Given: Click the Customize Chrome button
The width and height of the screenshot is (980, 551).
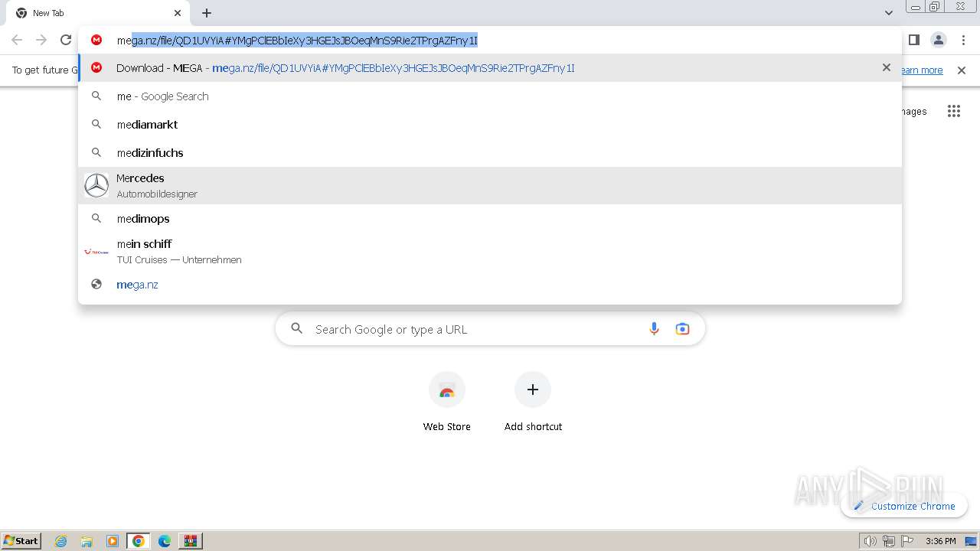Looking at the screenshot, I should [904, 506].
